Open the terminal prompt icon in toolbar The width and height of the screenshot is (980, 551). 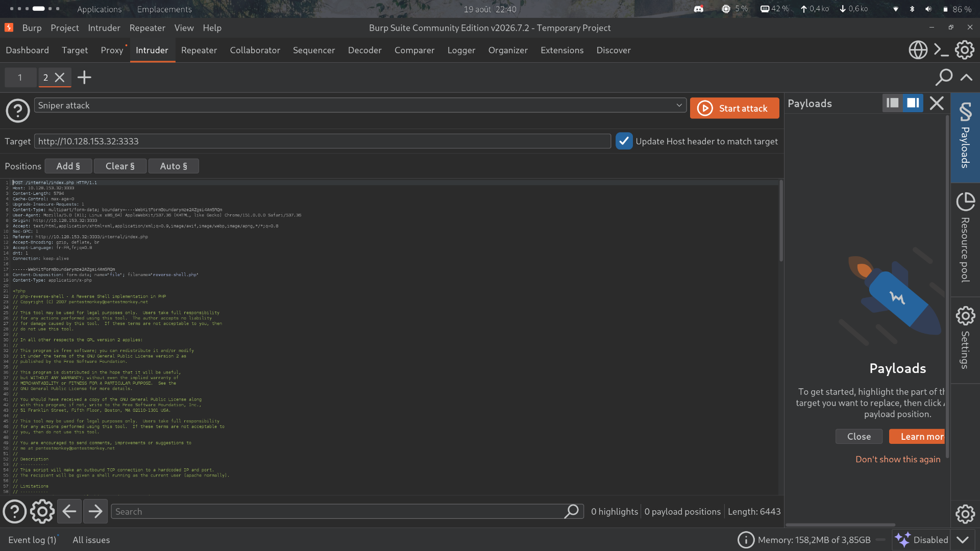pyautogui.click(x=941, y=50)
